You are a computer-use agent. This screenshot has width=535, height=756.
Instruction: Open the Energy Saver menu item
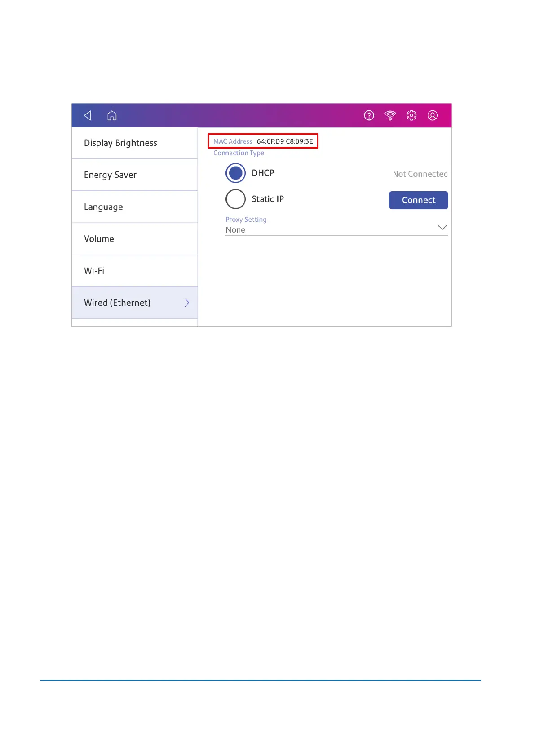(134, 175)
